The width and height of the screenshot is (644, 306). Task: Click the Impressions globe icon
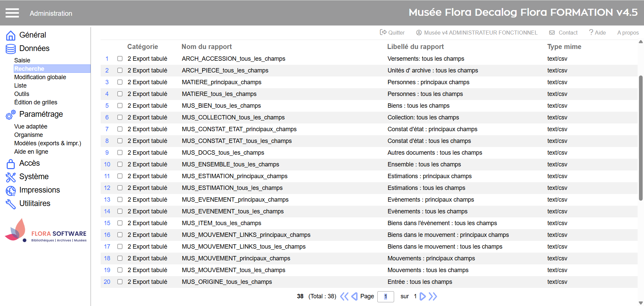pyautogui.click(x=11, y=191)
